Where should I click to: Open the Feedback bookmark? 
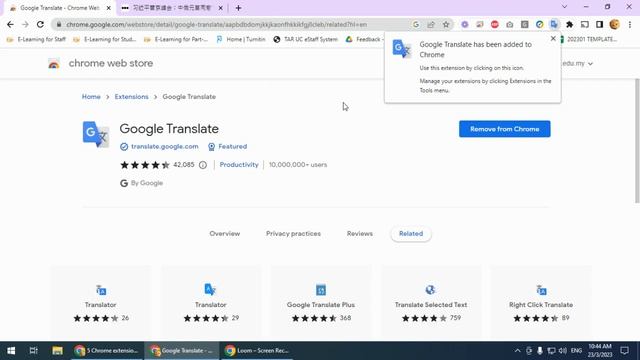pyautogui.click(x=363, y=39)
